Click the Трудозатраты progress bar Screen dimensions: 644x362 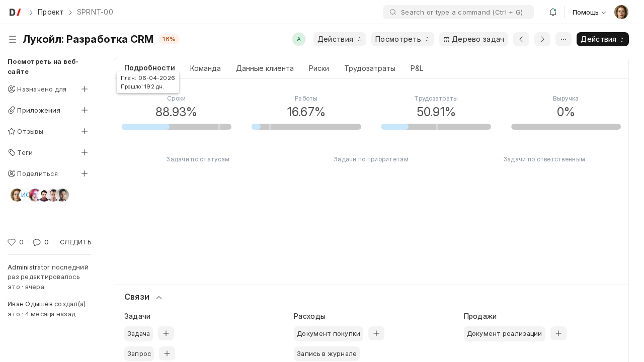(x=436, y=127)
